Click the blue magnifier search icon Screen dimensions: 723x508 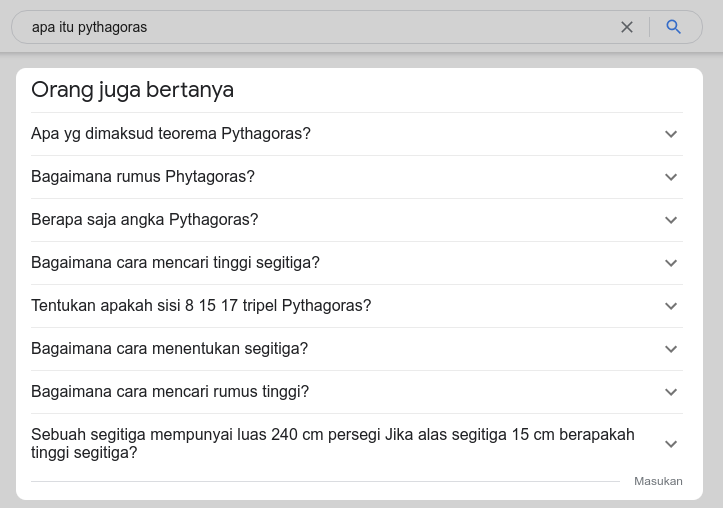tap(674, 27)
